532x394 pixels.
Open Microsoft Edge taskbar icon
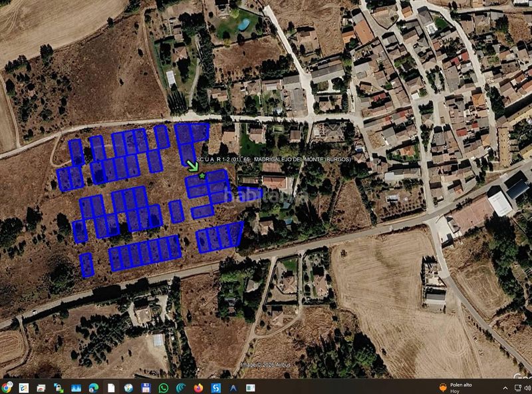pyautogui.click(x=93, y=388)
